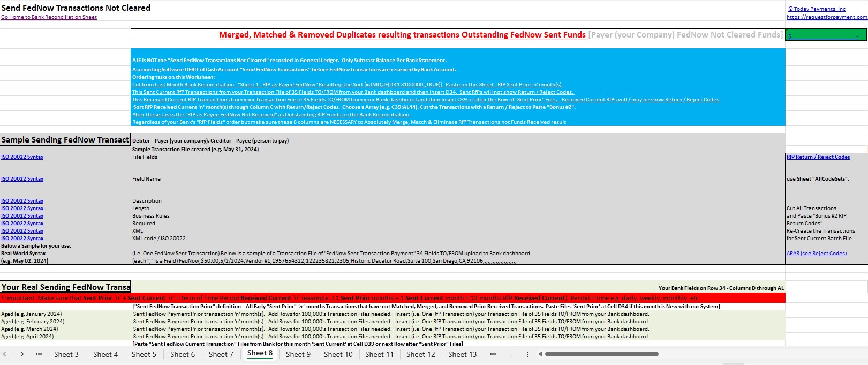Open ISO 20022 Syntax link beside Field Name

point(22,179)
